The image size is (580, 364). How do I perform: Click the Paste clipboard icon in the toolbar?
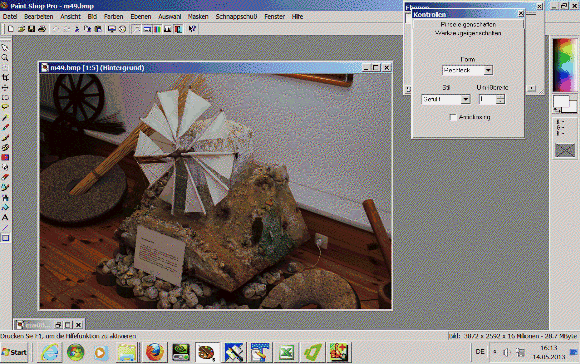98,29
